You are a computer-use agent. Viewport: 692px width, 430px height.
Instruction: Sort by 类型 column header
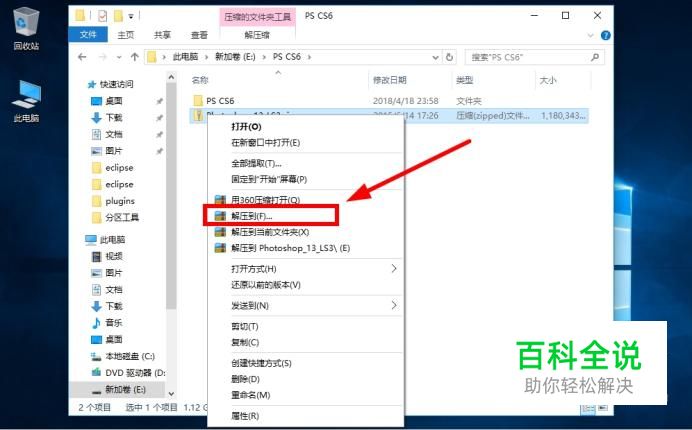coord(464,80)
